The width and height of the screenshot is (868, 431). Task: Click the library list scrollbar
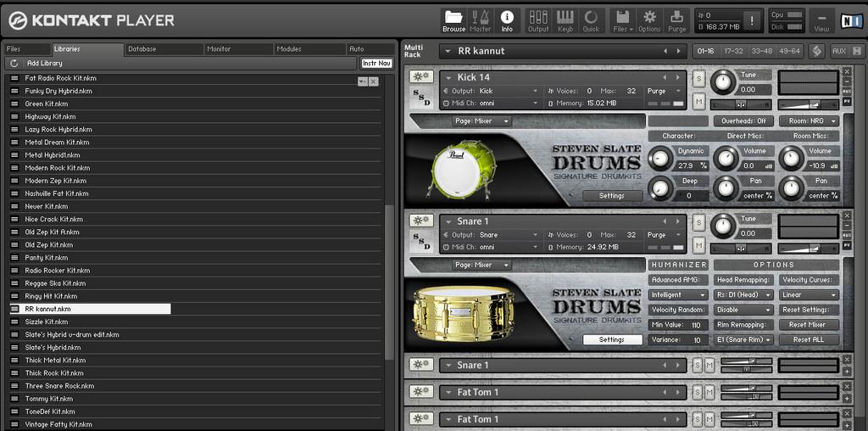coord(390,283)
